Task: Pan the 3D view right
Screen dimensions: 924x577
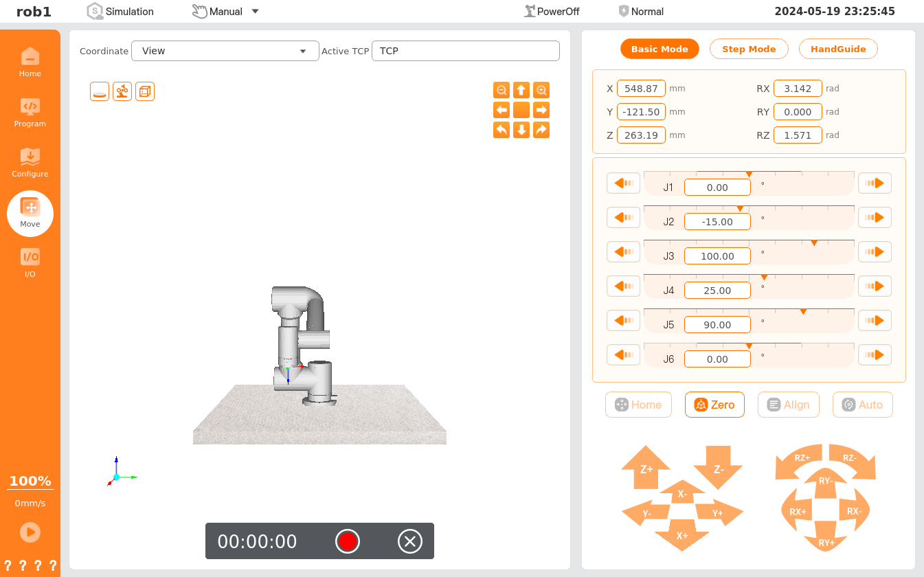Action: [x=541, y=110]
